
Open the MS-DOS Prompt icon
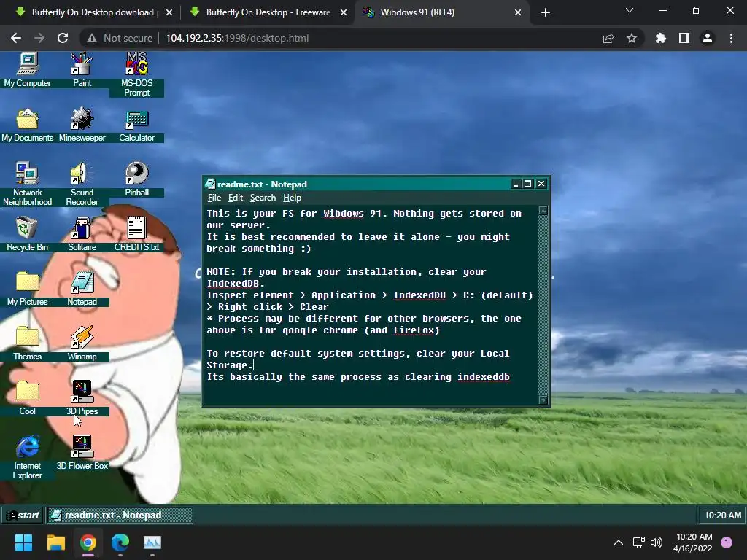pos(136,74)
